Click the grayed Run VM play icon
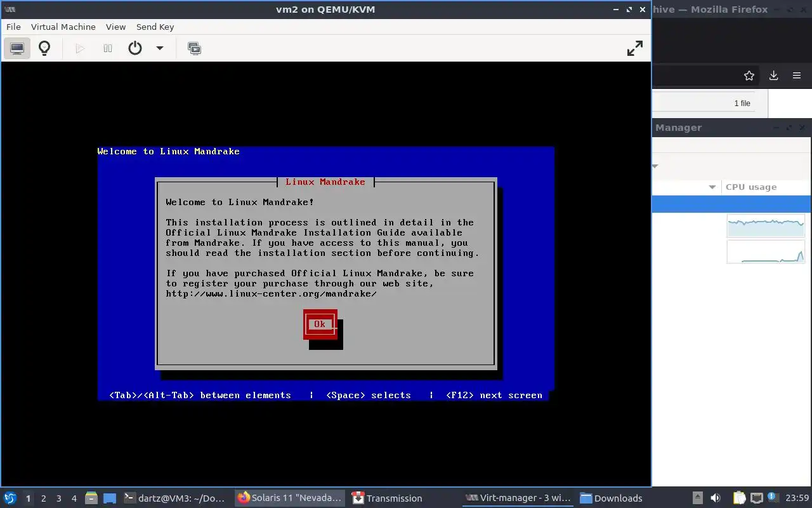Image resolution: width=812 pixels, height=508 pixels. click(x=80, y=48)
